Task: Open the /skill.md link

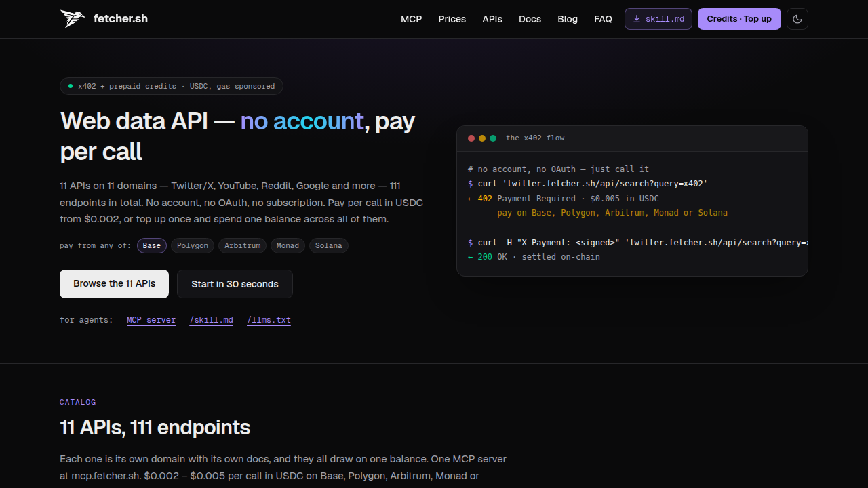Action: (212, 320)
